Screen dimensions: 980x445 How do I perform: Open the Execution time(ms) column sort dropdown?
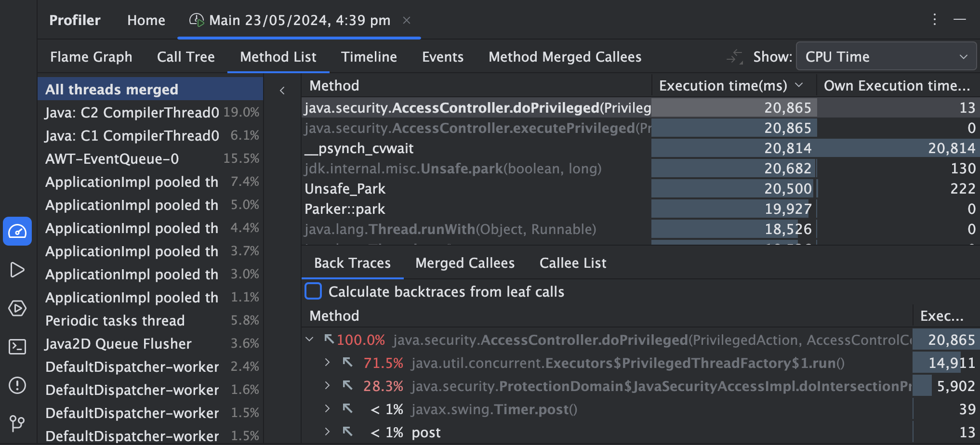799,85
